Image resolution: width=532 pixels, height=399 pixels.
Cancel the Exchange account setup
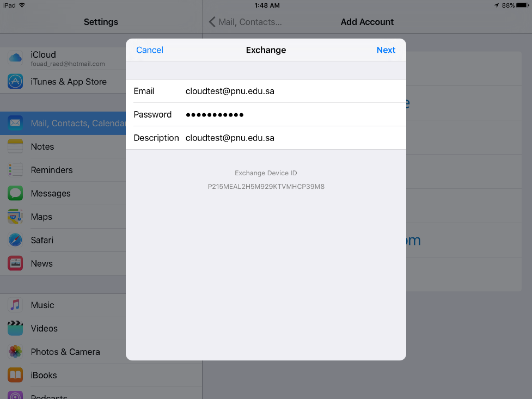[x=150, y=50]
